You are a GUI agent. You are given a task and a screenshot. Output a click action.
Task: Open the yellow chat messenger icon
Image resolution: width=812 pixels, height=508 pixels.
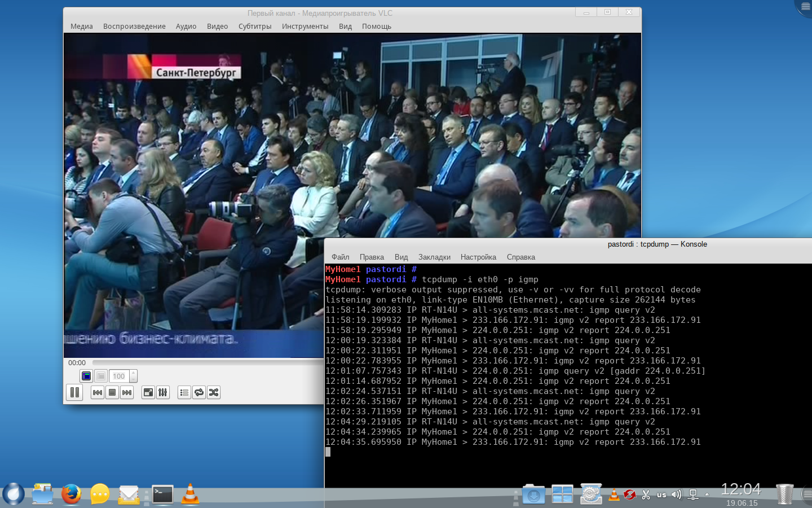100,494
